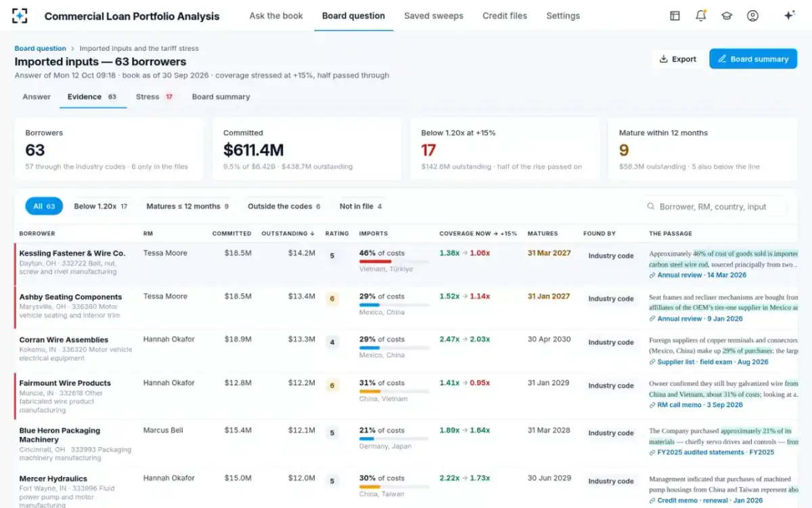
Task: Switch to the Answer sub-tab
Action: 37,97
